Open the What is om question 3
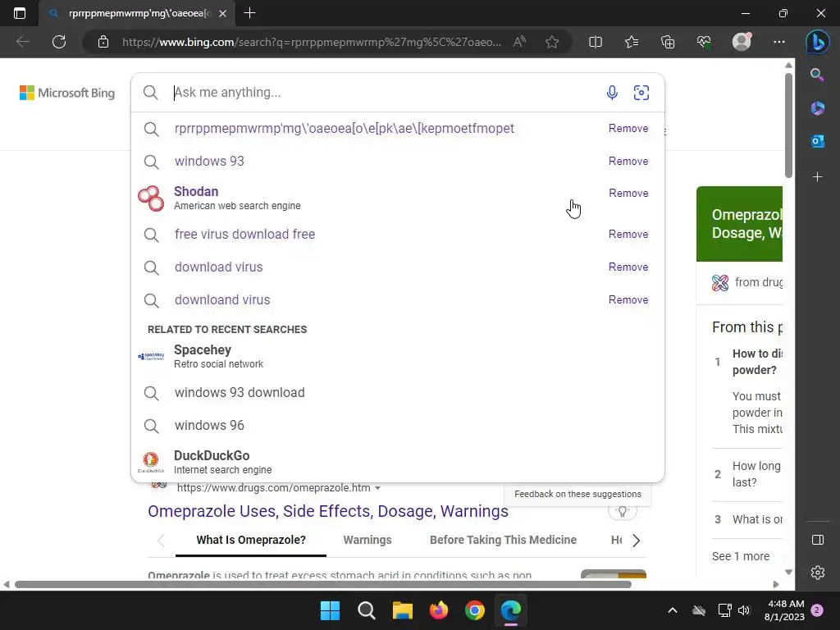The width and height of the screenshot is (840, 630). click(x=757, y=519)
